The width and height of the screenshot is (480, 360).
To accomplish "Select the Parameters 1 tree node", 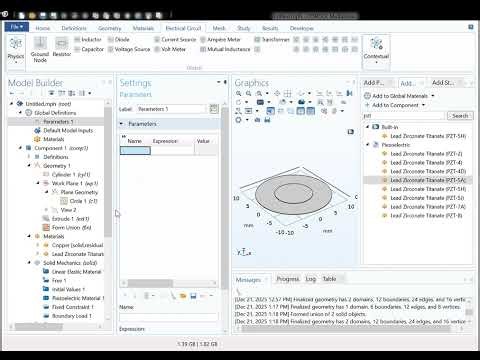I will (x=58, y=122).
